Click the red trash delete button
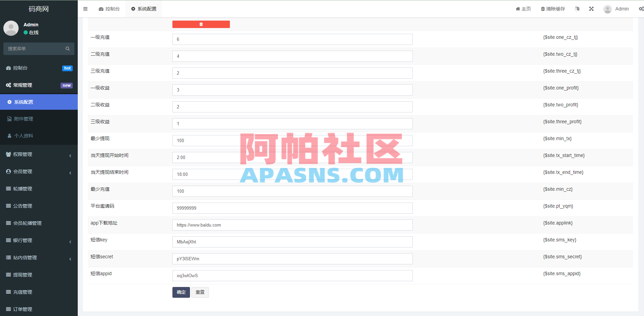 point(201,24)
